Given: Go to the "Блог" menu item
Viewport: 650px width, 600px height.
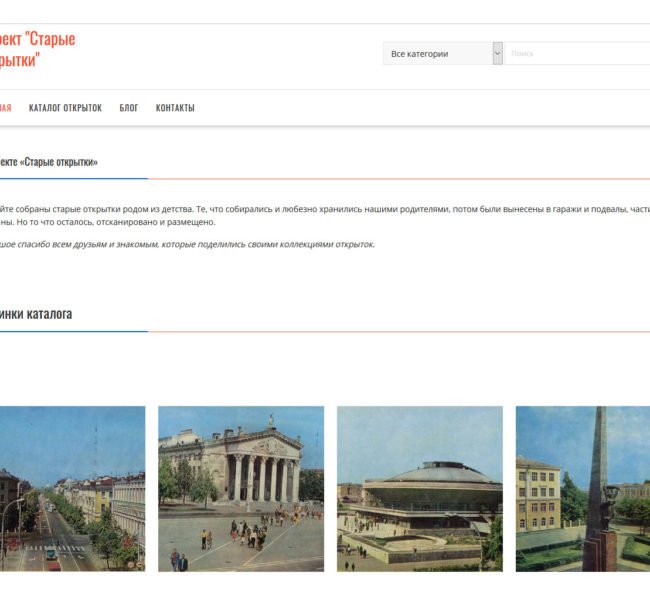Looking at the screenshot, I should [129, 108].
